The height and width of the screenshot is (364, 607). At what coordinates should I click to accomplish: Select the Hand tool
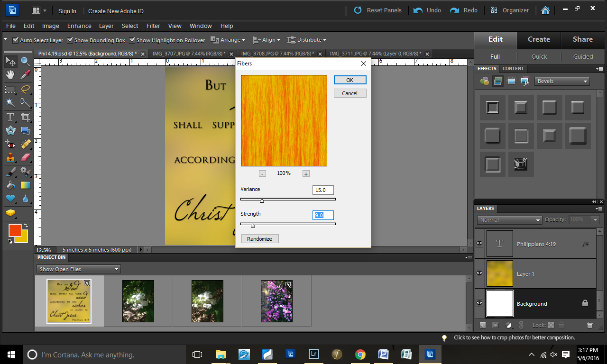10,74
